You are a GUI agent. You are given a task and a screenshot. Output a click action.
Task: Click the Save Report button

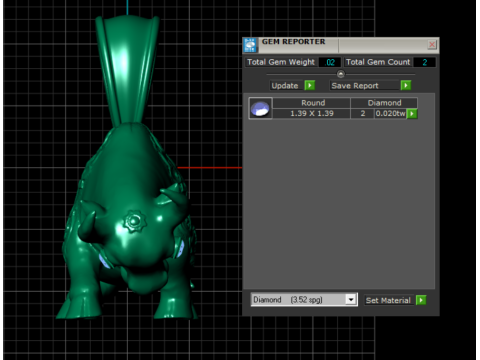pos(365,86)
